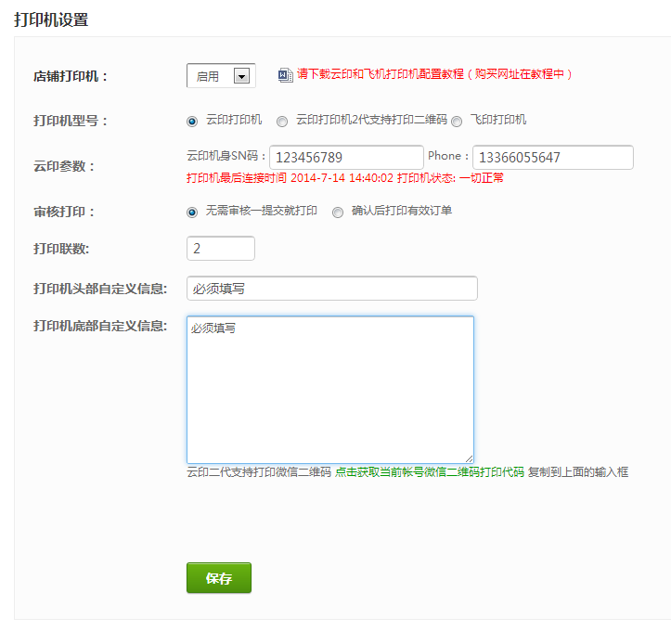Click the 打印机设置 page heading
The image size is (671, 644).
(x=51, y=20)
